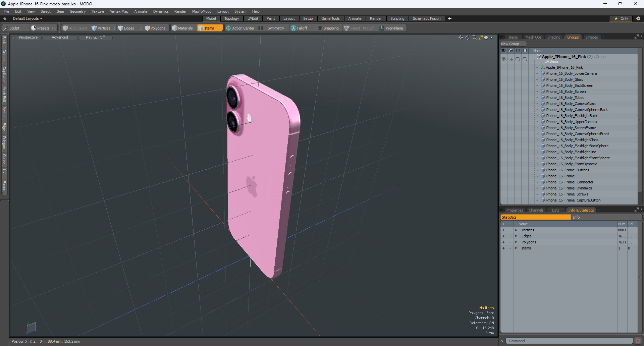The width and height of the screenshot is (644, 346).
Task: Toggle the Only star button
Action: 621,18
